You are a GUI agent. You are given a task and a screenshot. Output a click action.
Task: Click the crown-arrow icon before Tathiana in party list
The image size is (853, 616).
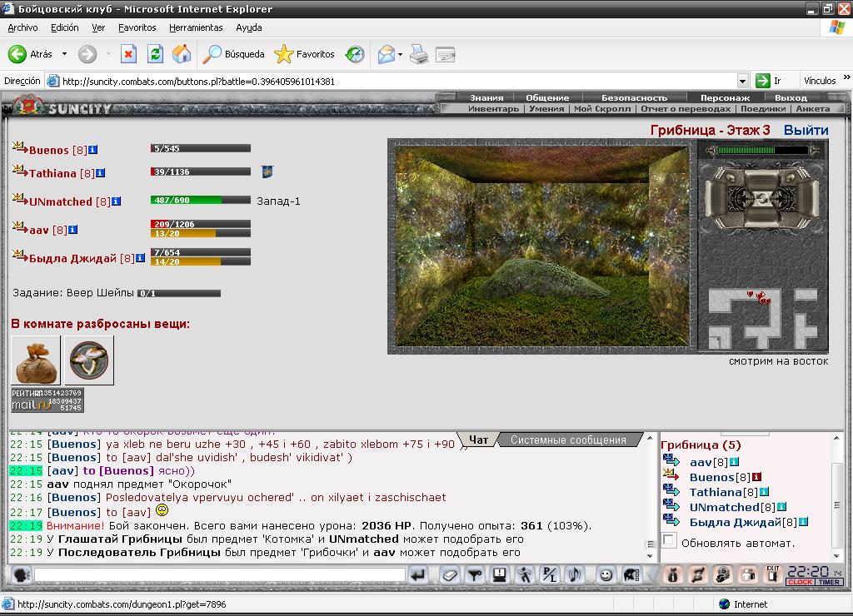(x=20, y=171)
